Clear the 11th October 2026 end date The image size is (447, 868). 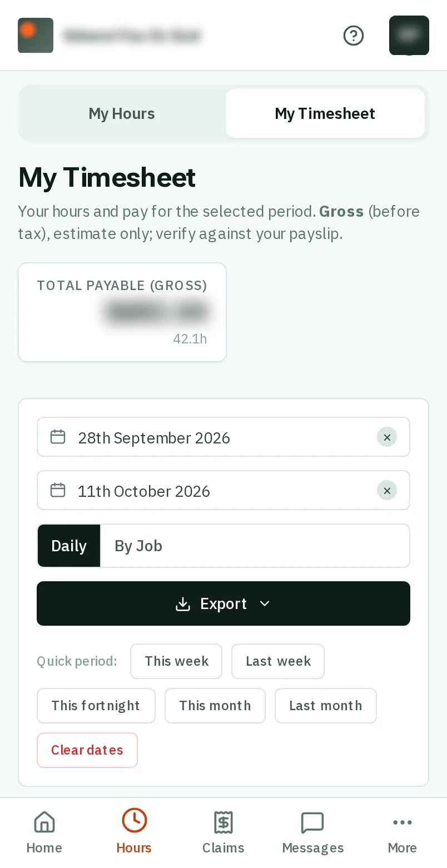point(387,491)
